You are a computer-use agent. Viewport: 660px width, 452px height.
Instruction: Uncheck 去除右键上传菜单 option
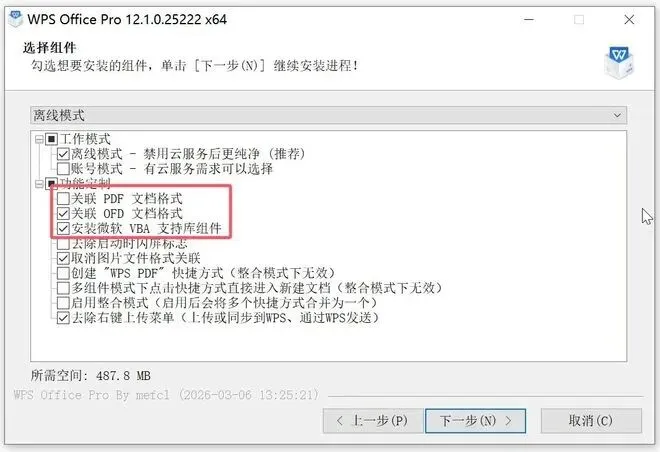(x=63, y=318)
